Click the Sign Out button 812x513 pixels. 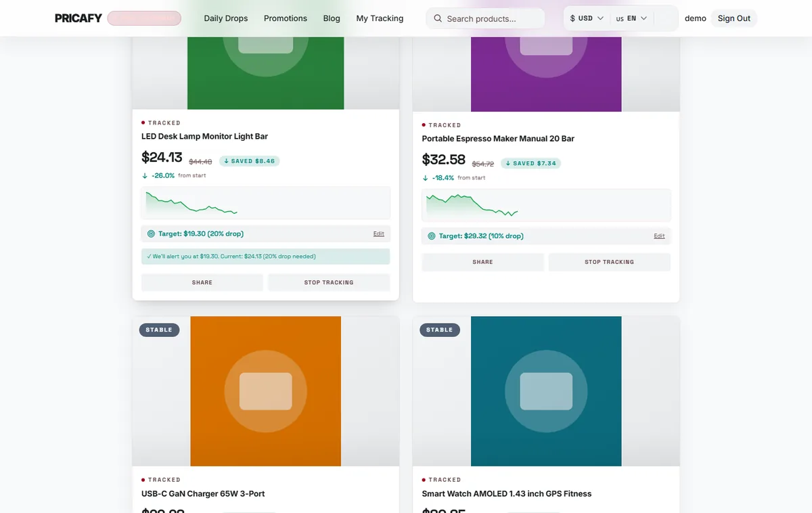point(734,18)
